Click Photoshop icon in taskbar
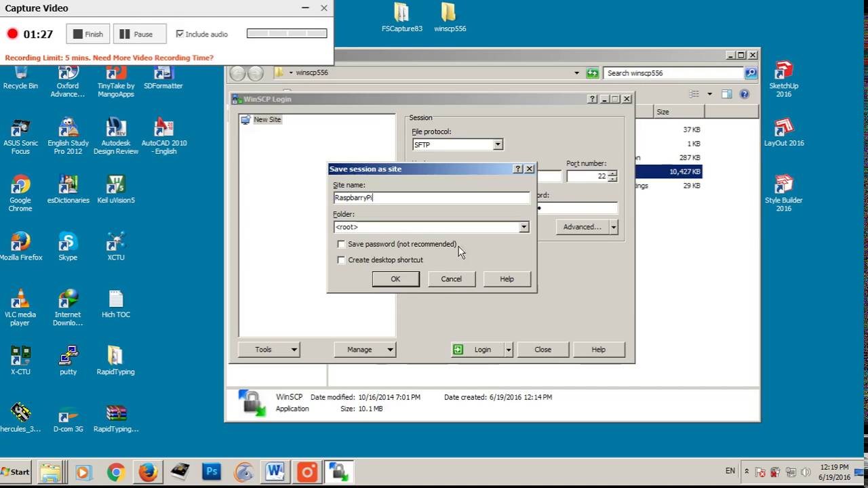The width and height of the screenshot is (868, 488). point(212,472)
